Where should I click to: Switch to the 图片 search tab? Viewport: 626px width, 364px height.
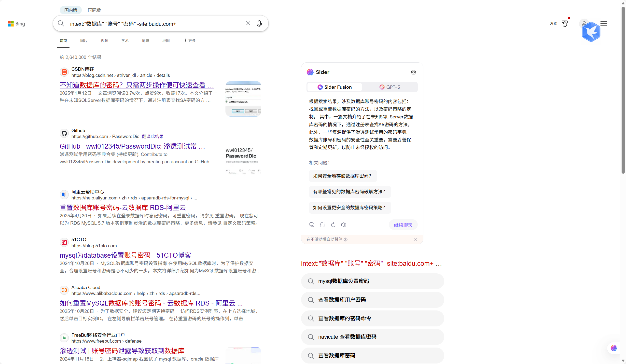tap(84, 41)
